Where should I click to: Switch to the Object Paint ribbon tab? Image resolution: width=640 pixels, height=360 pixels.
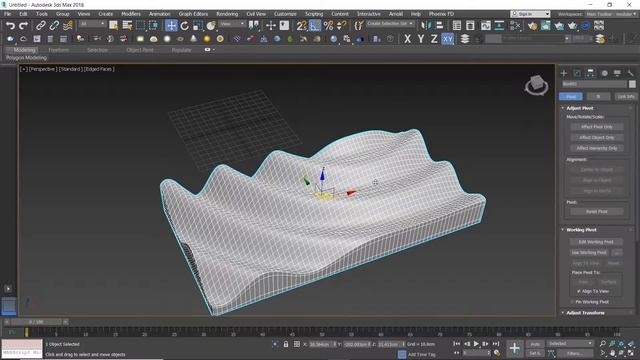point(140,50)
